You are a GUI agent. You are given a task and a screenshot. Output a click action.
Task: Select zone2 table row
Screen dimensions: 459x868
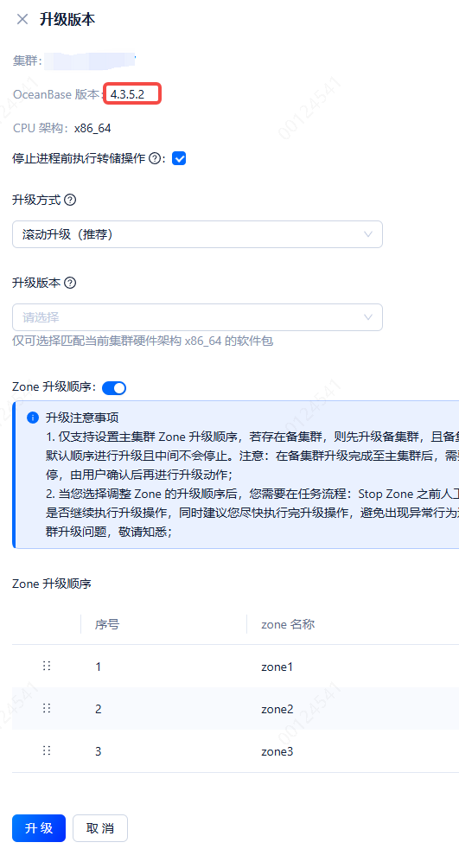235,709
